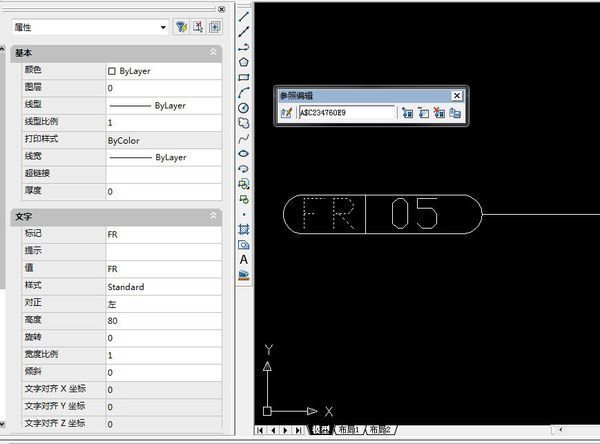The height and width of the screenshot is (444, 600).
Task: Collapse the 文字 properties section
Action: pyautogui.click(x=213, y=216)
